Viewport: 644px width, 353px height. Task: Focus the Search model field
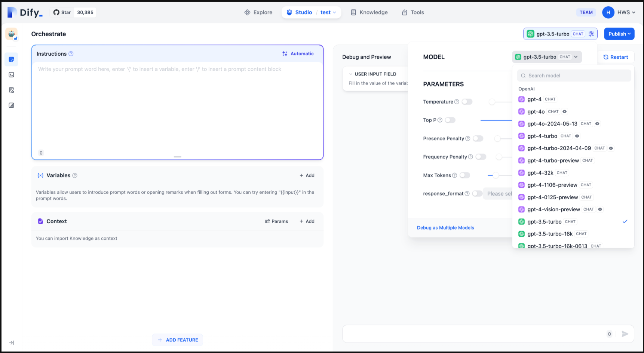(x=574, y=76)
